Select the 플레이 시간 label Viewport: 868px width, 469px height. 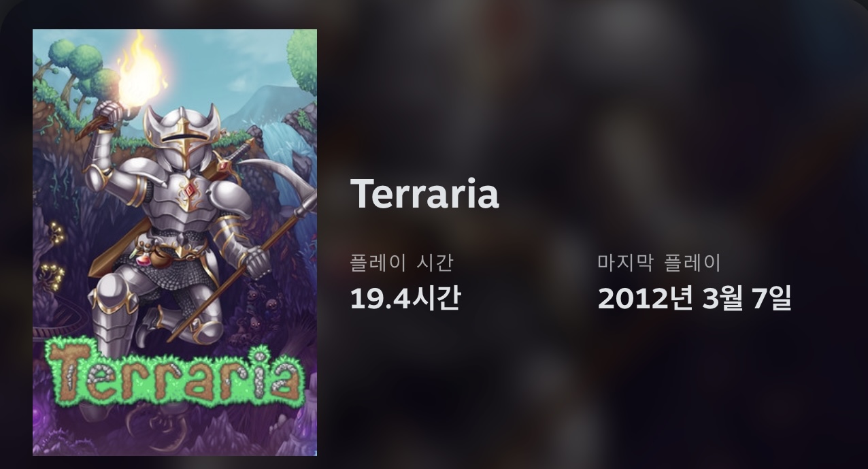pyautogui.click(x=401, y=262)
